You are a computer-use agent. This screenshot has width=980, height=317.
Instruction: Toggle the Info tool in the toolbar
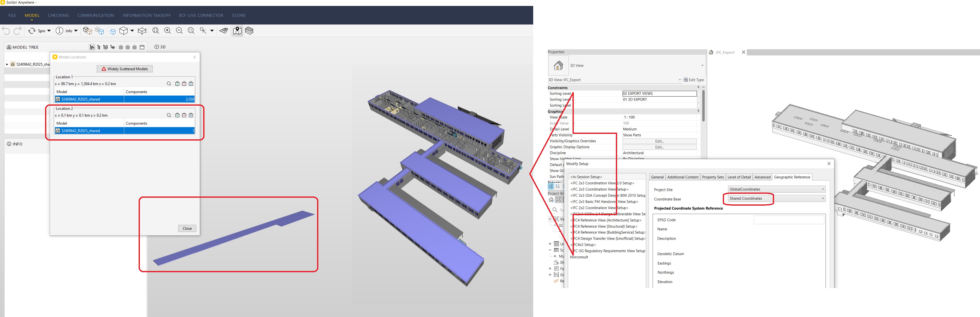coord(59,31)
